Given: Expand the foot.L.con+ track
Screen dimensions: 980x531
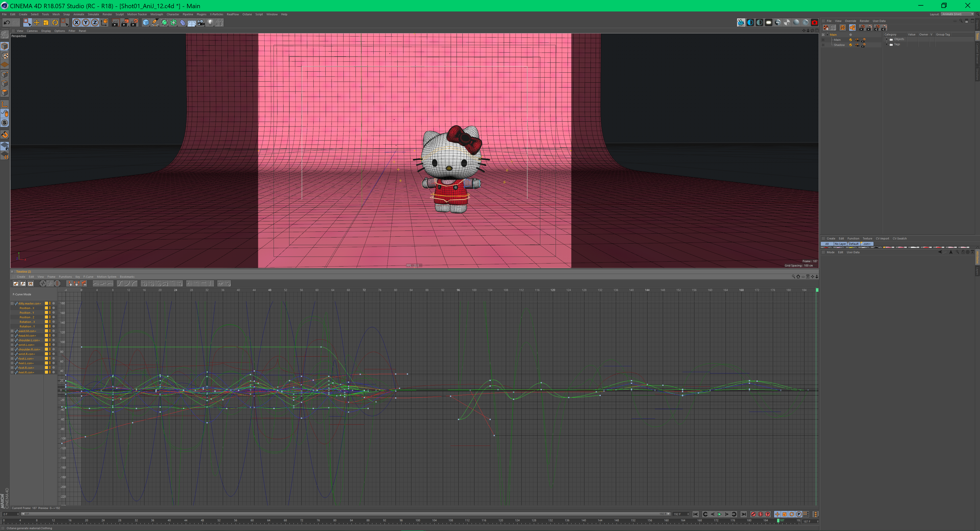Looking at the screenshot, I should coord(12,358).
